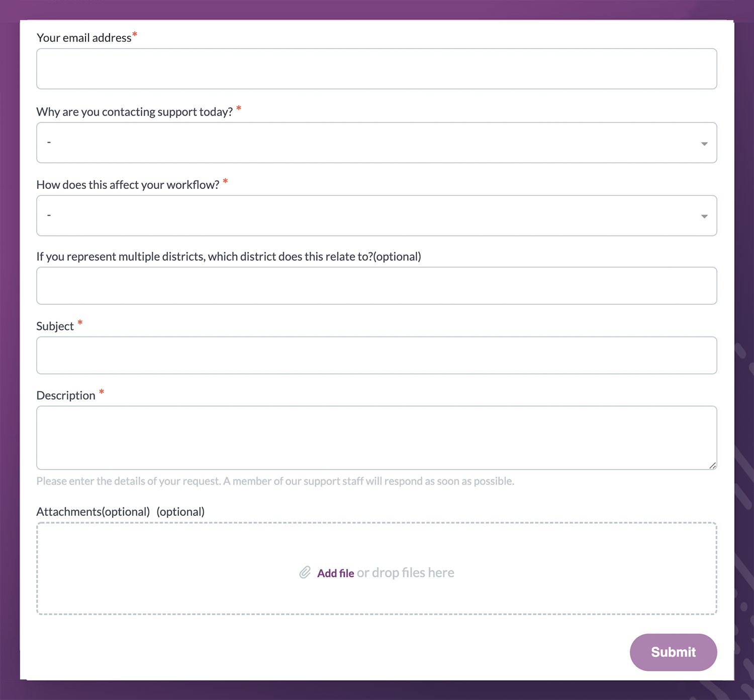This screenshot has width=754, height=700.
Task: Click the 'Add file' link
Action: point(335,573)
